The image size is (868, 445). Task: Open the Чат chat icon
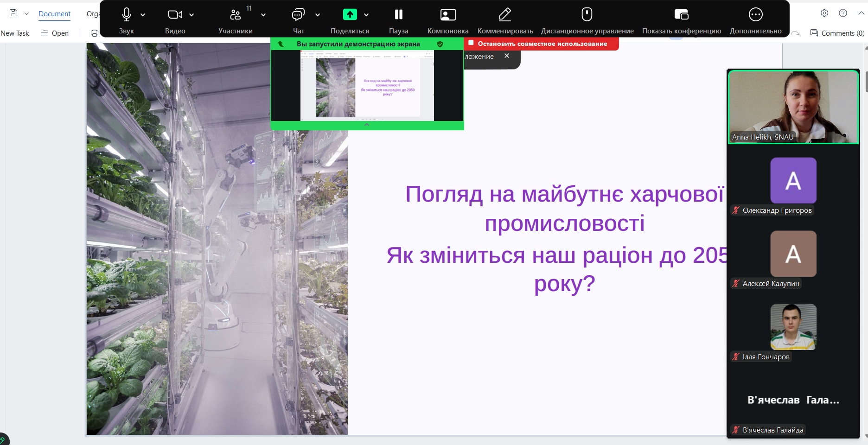pyautogui.click(x=298, y=15)
